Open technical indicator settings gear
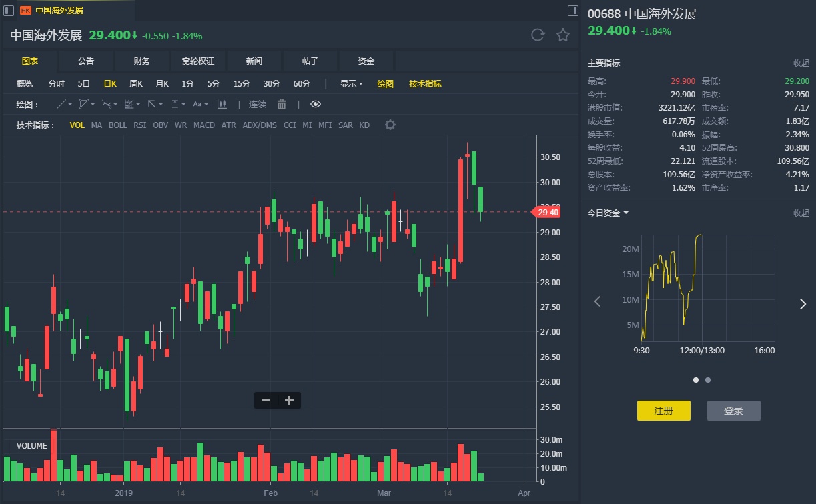The image size is (816, 504). click(390, 125)
